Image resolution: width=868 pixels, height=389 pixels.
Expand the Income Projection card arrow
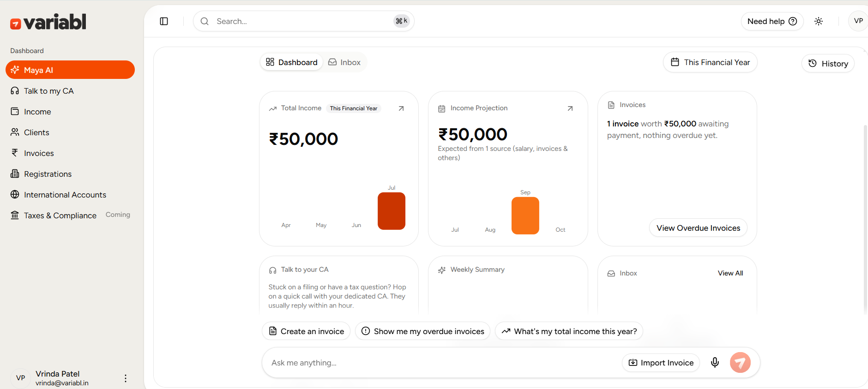click(570, 108)
